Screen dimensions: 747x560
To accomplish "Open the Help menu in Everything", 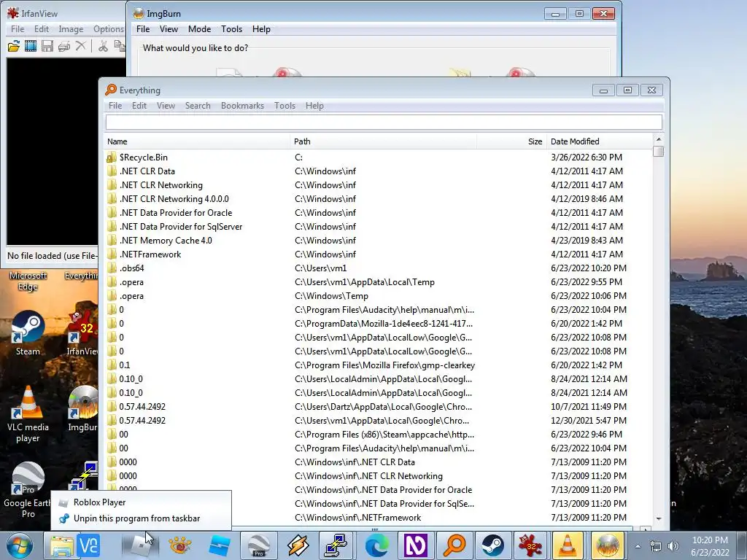I will 314,106.
